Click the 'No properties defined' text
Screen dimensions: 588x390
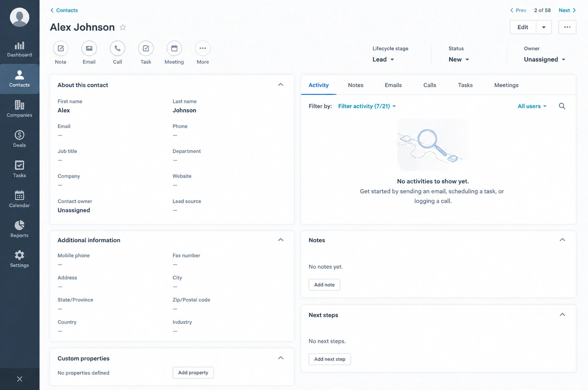pyautogui.click(x=83, y=373)
